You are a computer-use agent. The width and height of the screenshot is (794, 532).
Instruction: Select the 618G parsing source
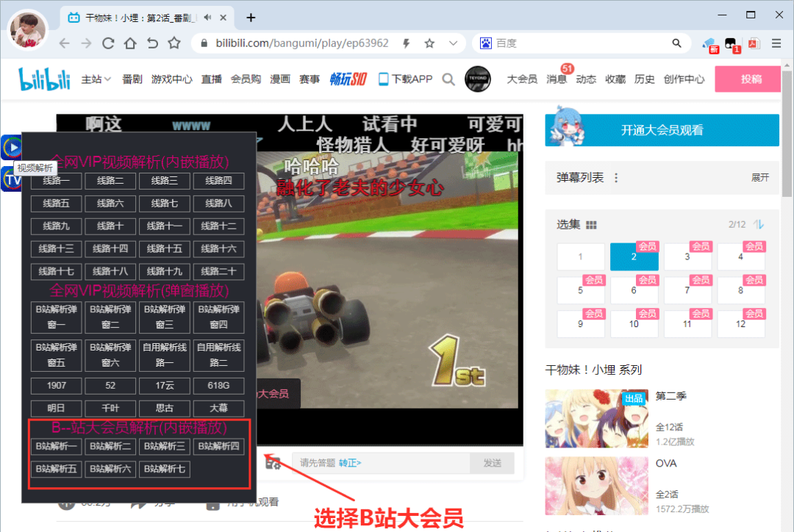pos(219,386)
